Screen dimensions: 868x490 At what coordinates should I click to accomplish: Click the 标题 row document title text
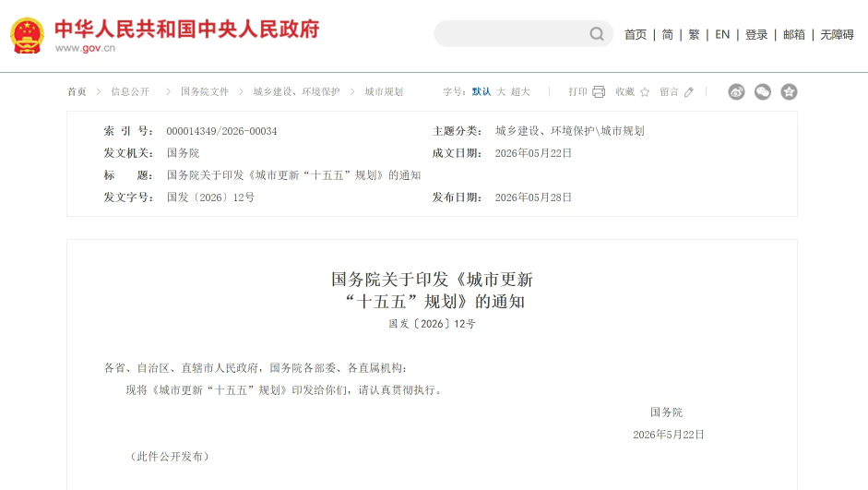294,175
